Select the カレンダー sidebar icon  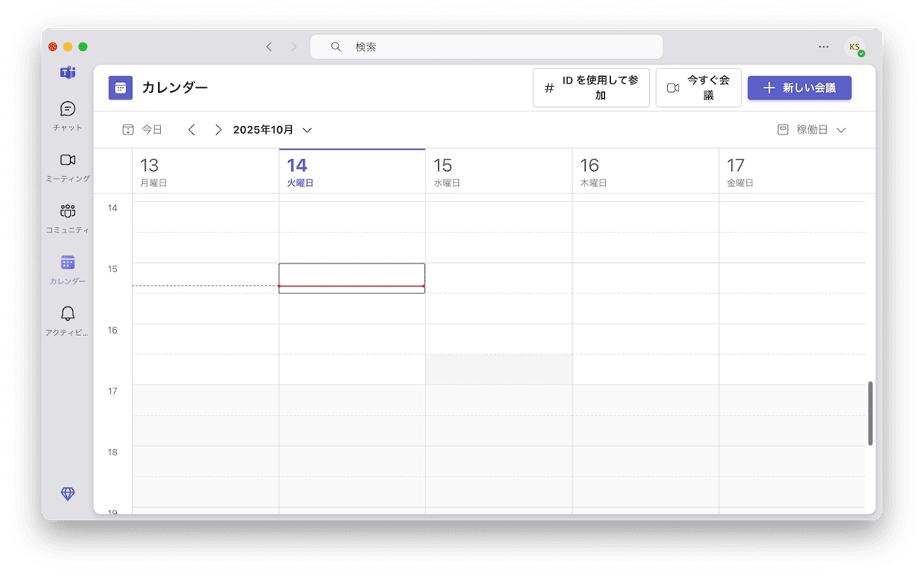pyautogui.click(x=68, y=263)
